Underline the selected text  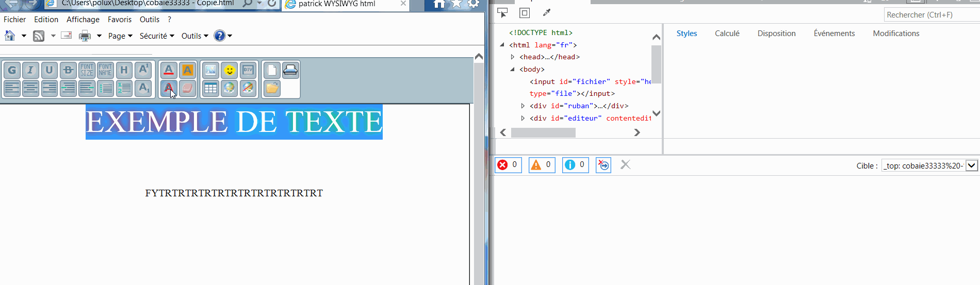[x=49, y=70]
